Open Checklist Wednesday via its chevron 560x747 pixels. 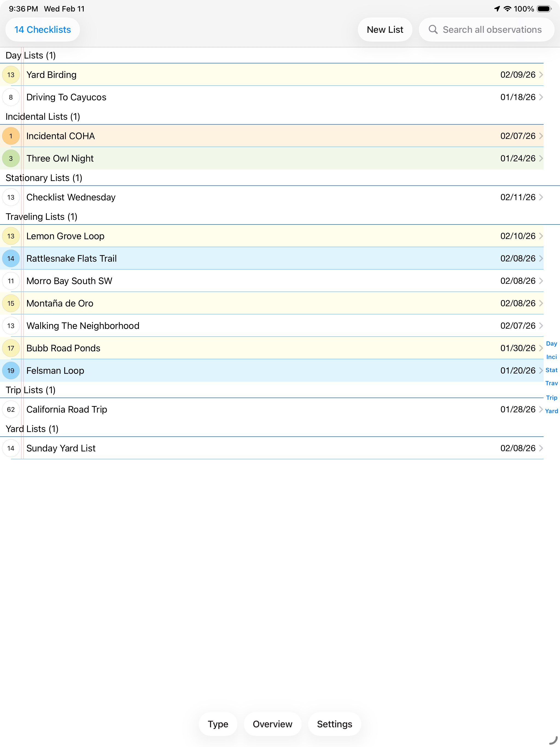541,197
